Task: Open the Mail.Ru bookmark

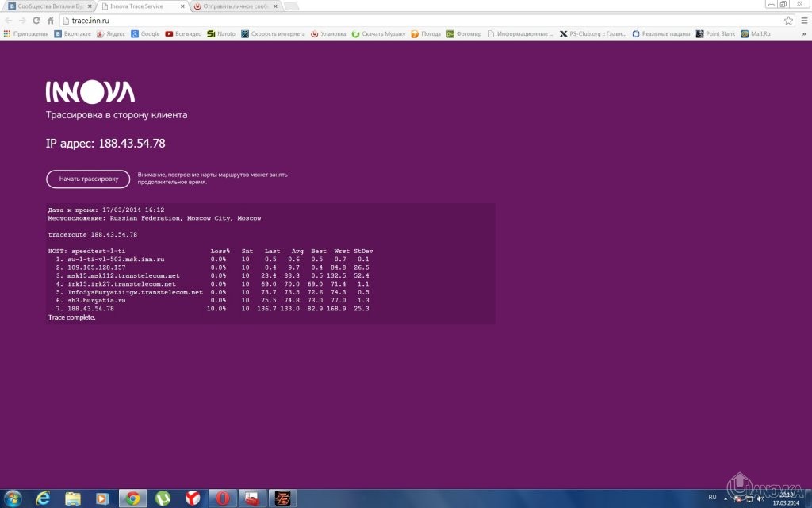Action: pyautogui.click(x=756, y=33)
